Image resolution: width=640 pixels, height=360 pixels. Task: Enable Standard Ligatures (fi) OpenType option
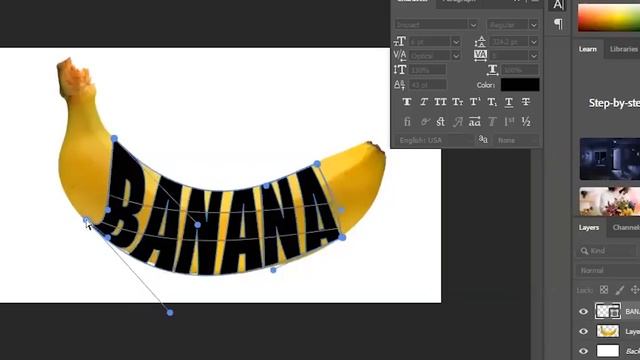click(407, 122)
